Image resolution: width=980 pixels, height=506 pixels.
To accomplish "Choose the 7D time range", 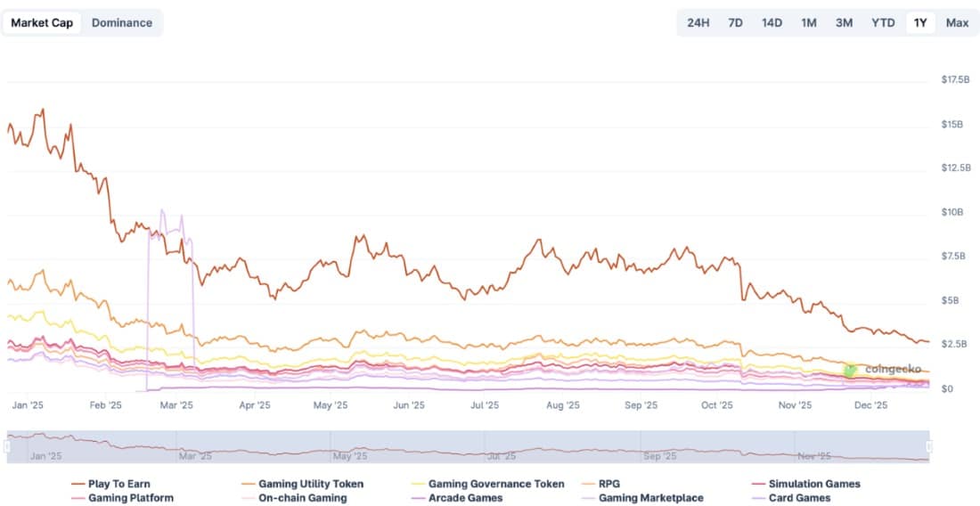I will click(735, 22).
